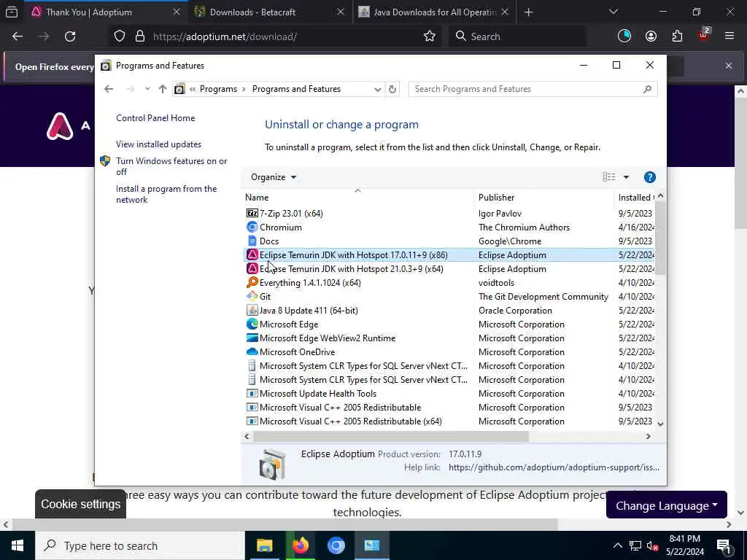
Task: Click the Edge WebView2 Runtime icon
Action: 252,338
